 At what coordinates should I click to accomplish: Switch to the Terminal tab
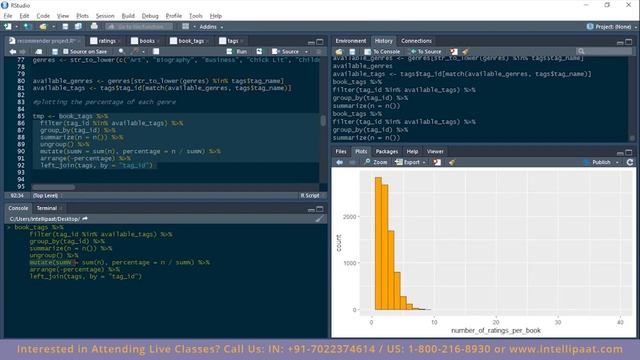coord(47,209)
